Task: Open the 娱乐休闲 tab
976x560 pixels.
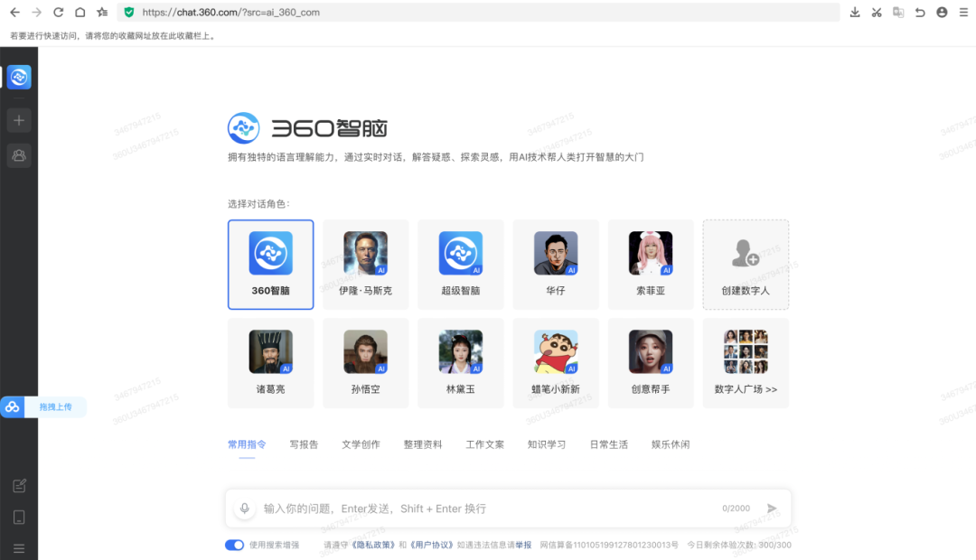Action: tap(671, 444)
